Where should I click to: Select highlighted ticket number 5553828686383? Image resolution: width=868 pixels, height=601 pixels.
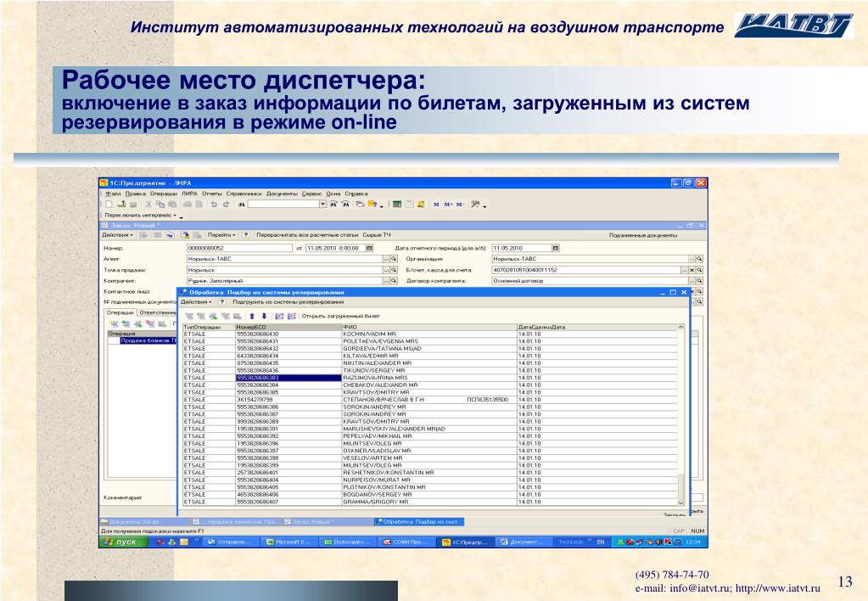coord(288,378)
